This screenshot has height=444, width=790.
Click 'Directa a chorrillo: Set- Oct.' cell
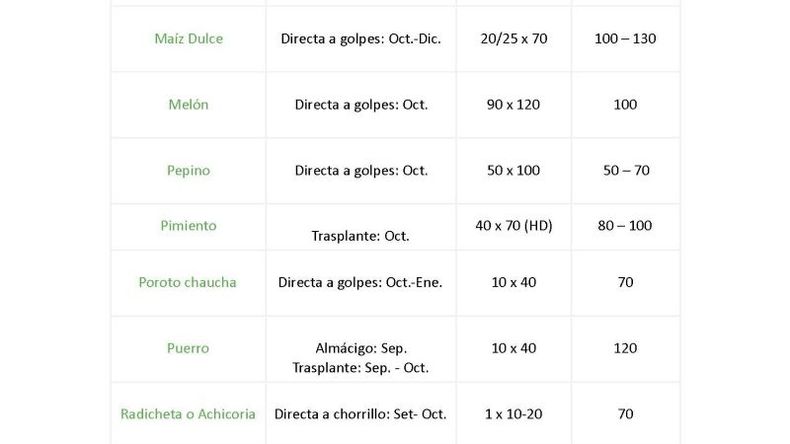(x=360, y=414)
